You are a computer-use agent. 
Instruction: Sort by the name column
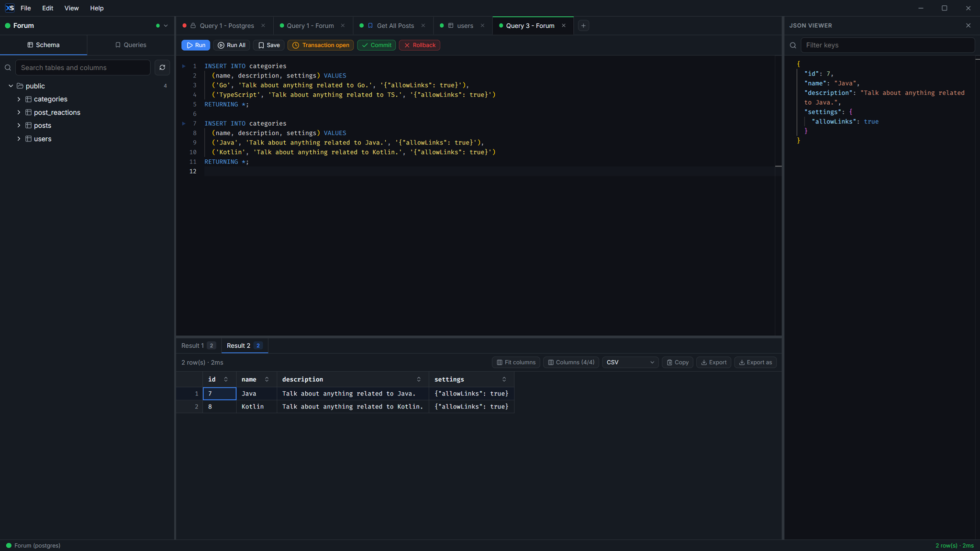coord(267,379)
